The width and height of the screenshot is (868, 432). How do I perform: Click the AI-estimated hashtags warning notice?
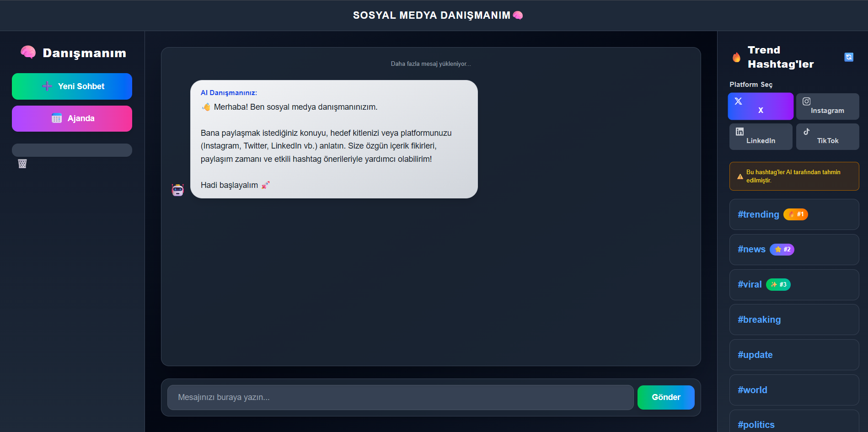(794, 176)
